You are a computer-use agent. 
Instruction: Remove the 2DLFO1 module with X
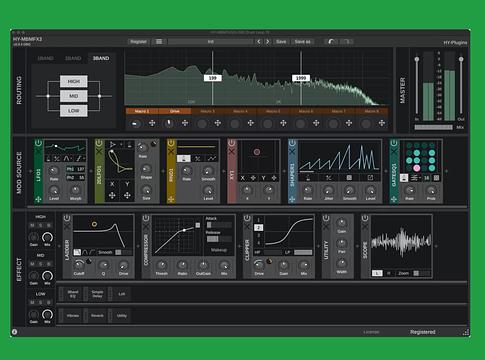click(x=99, y=151)
